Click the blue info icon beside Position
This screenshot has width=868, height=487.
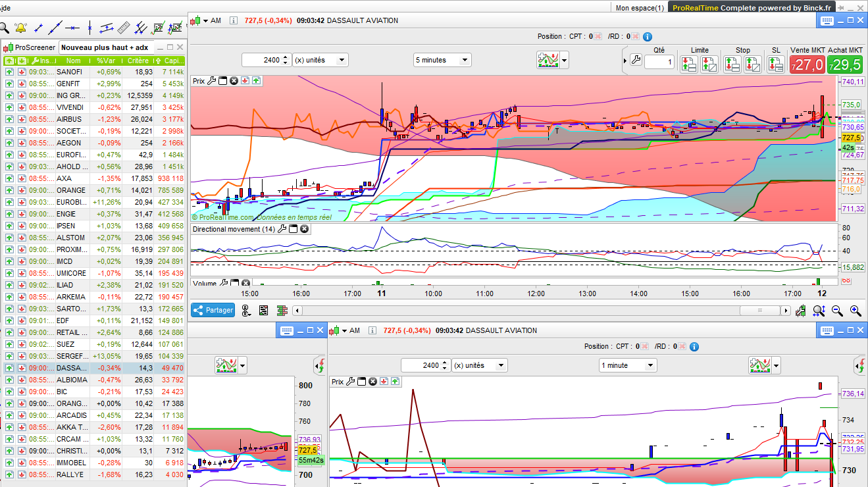pyautogui.click(x=647, y=37)
